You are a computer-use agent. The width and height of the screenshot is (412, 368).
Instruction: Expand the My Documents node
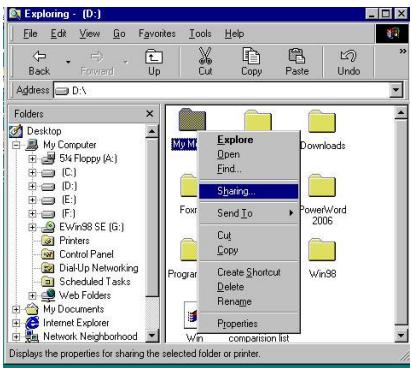point(16,309)
